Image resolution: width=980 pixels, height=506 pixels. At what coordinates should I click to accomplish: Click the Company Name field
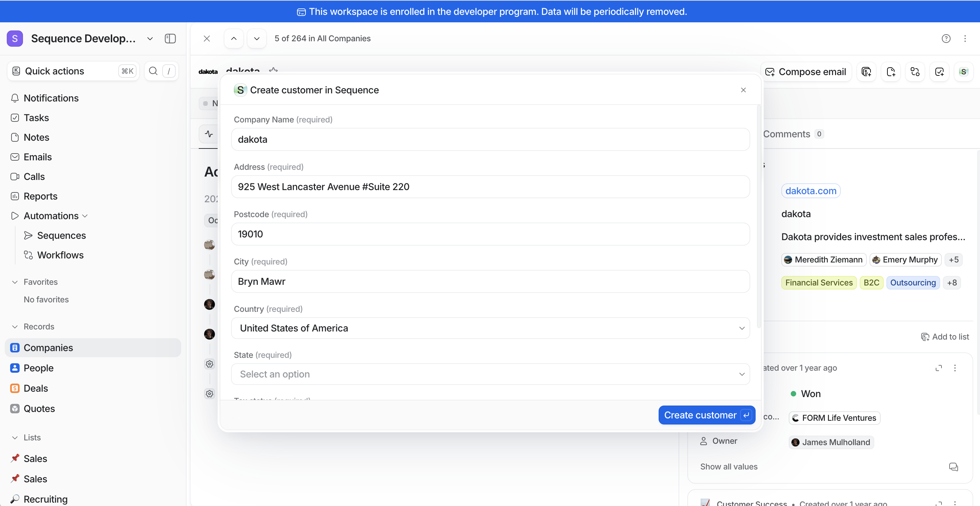coord(490,139)
